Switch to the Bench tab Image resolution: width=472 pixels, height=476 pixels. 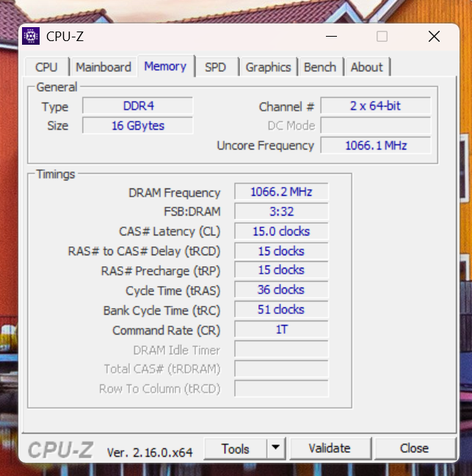320,67
